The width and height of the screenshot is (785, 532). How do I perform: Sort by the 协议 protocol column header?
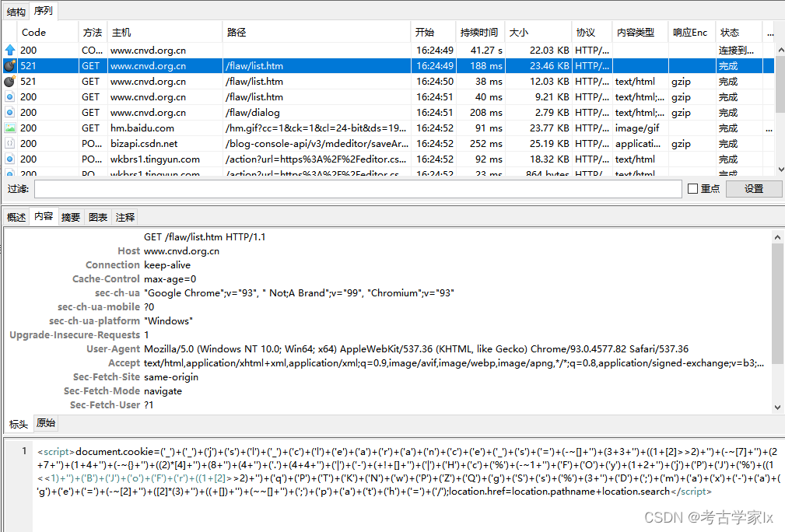click(x=592, y=33)
